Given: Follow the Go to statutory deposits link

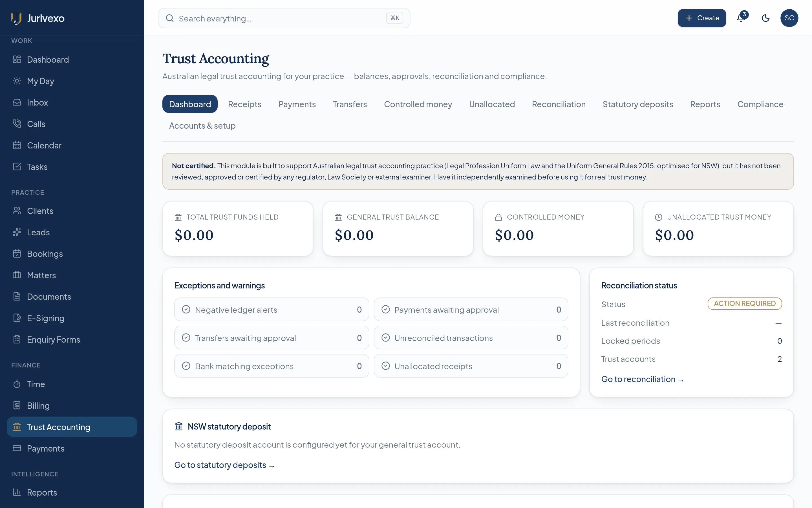Looking at the screenshot, I should click(x=224, y=465).
